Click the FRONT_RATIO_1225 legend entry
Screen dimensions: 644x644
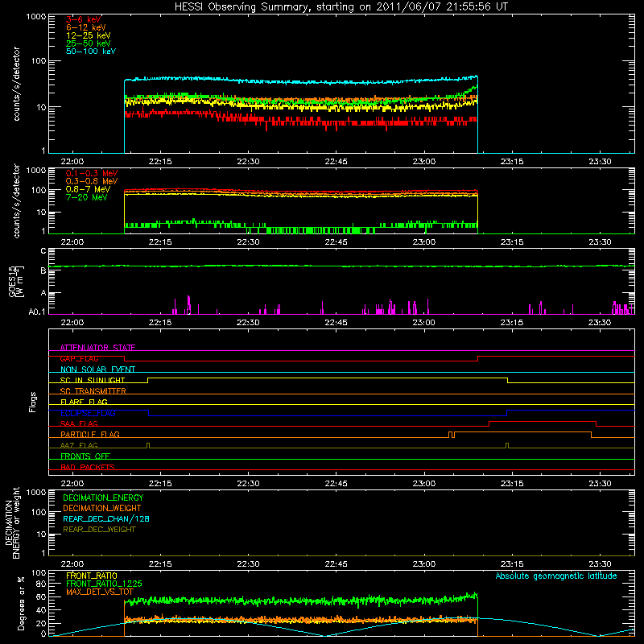click(x=104, y=584)
